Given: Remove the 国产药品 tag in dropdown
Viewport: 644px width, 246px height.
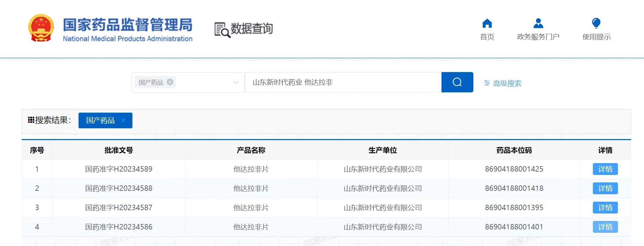Looking at the screenshot, I should coord(170,82).
